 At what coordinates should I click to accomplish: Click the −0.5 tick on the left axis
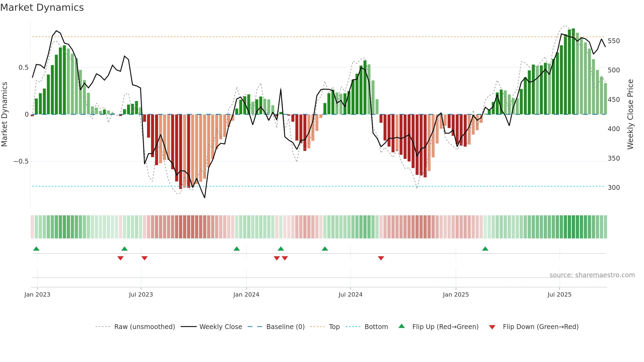(x=21, y=161)
